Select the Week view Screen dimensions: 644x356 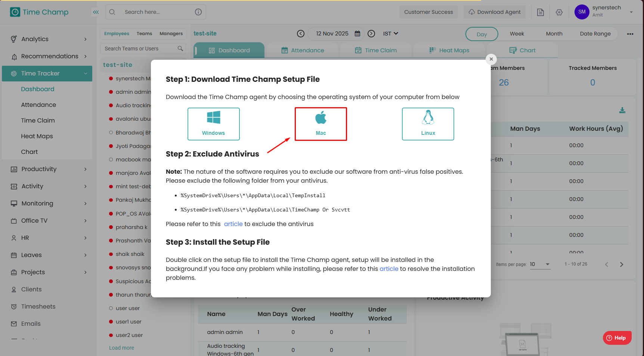tap(517, 34)
